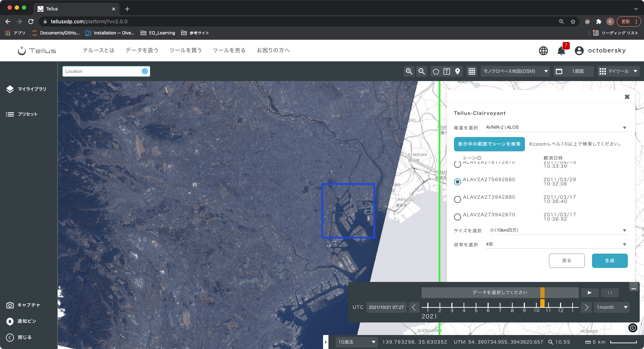Select the location pin marker tool
The height and width of the screenshot is (349, 644).
tap(458, 71)
